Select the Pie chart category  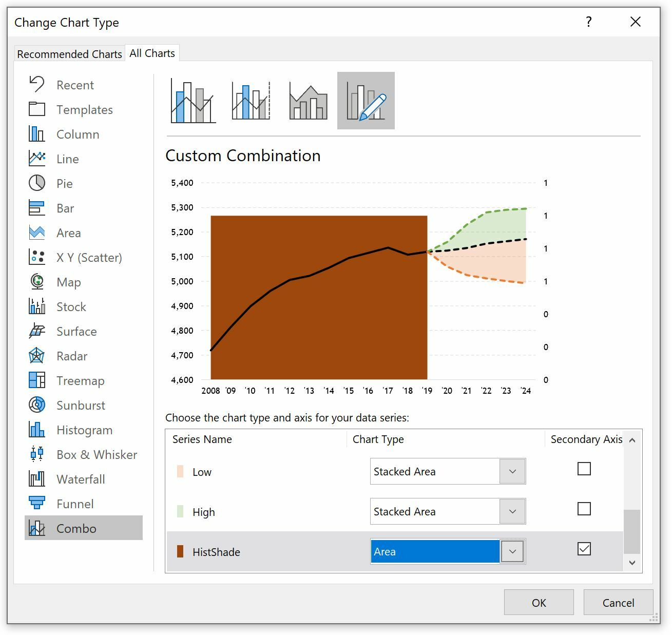tap(63, 183)
